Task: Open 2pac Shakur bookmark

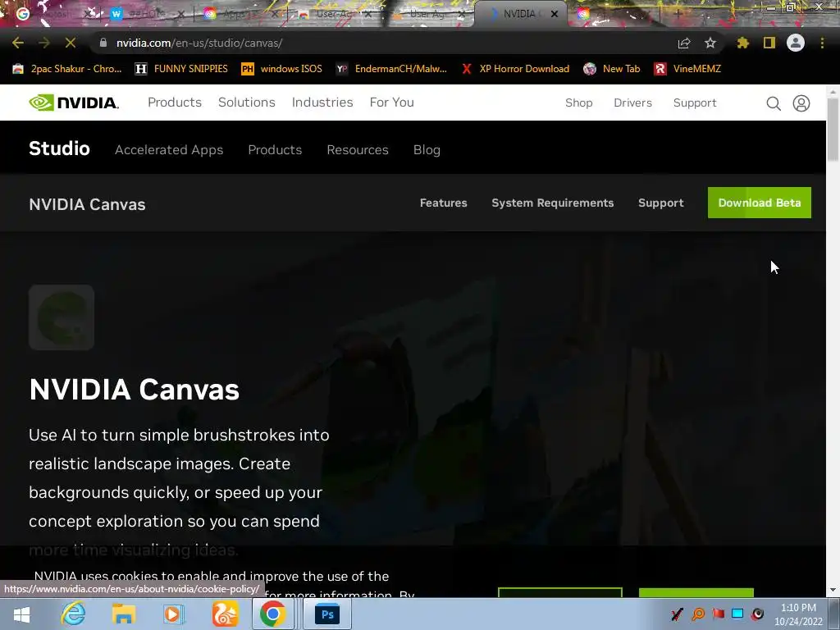Action: (x=67, y=69)
